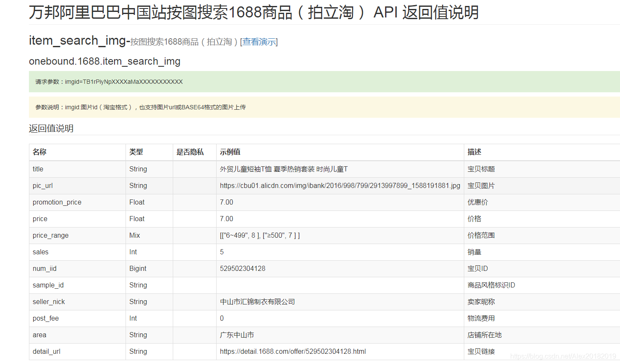Click the 参数说明 imgid note text
The width and height of the screenshot is (620, 364).
point(140,107)
